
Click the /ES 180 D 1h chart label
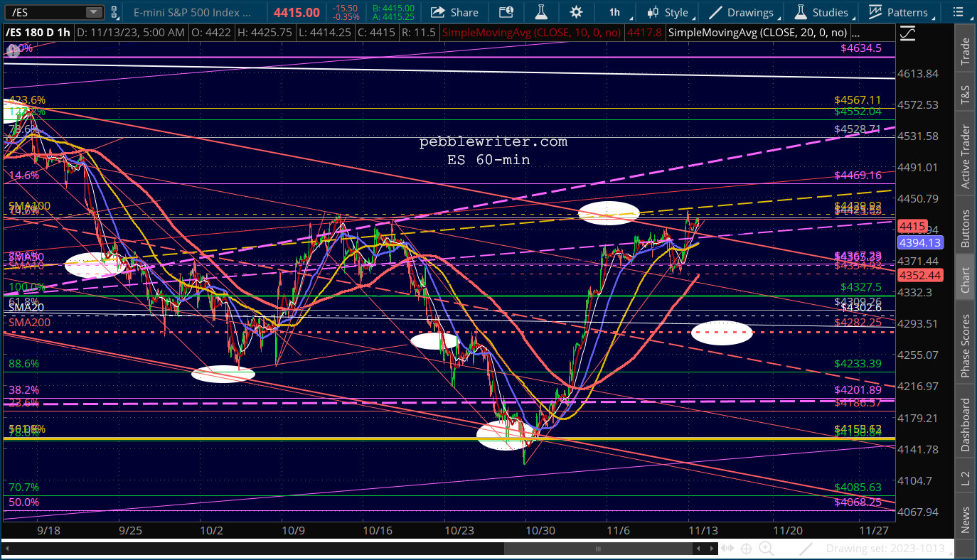[x=38, y=33]
